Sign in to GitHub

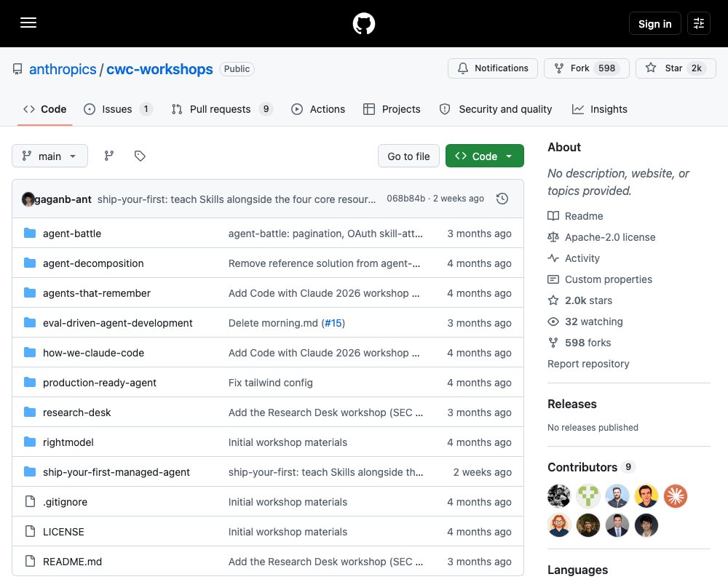(x=654, y=24)
